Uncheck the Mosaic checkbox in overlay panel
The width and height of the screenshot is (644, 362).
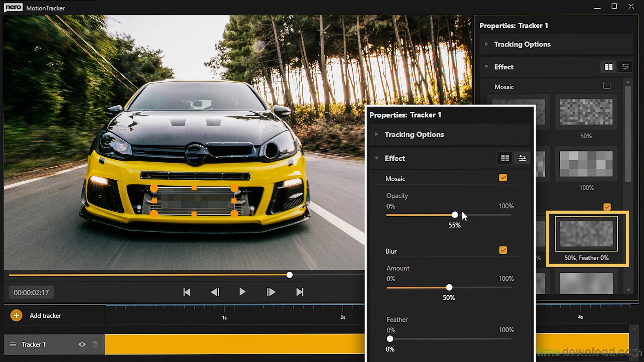pyautogui.click(x=503, y=178)
